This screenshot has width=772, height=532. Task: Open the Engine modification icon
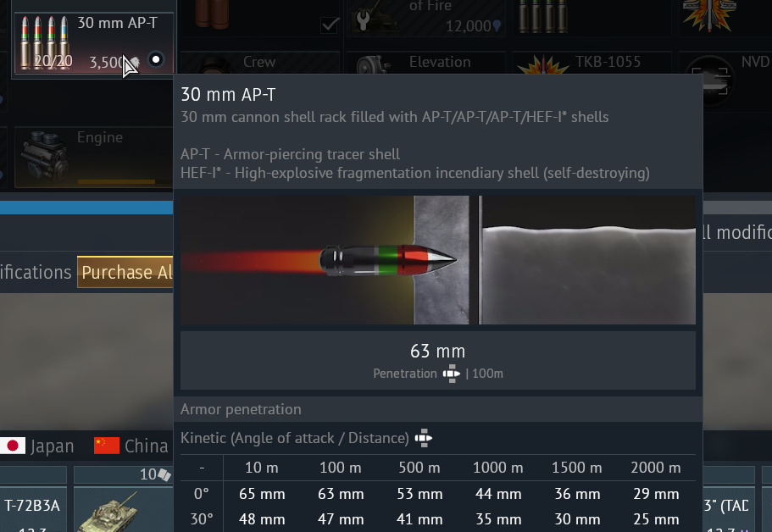[x=44, y=157]
